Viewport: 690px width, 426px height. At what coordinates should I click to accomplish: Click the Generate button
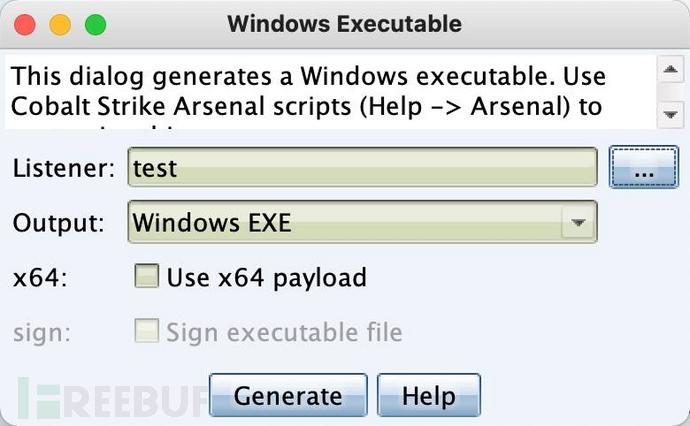point(288,395)
